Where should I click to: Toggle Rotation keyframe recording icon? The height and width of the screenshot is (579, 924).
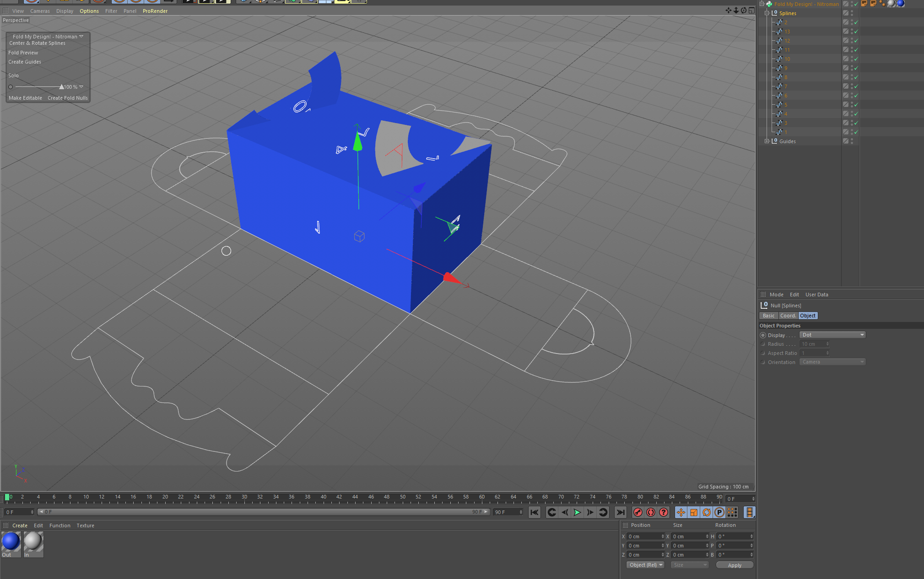(707, 512)
